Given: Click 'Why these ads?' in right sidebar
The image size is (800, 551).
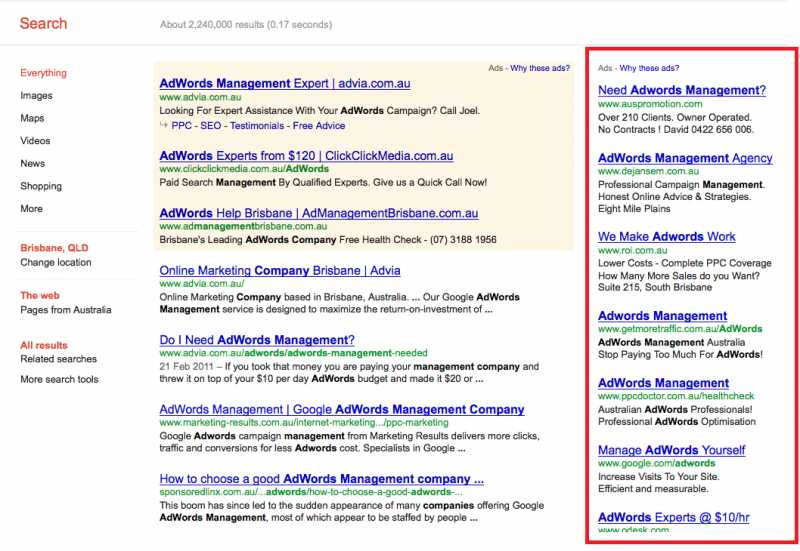Looking at the screenshot, I should coord(649,68).
